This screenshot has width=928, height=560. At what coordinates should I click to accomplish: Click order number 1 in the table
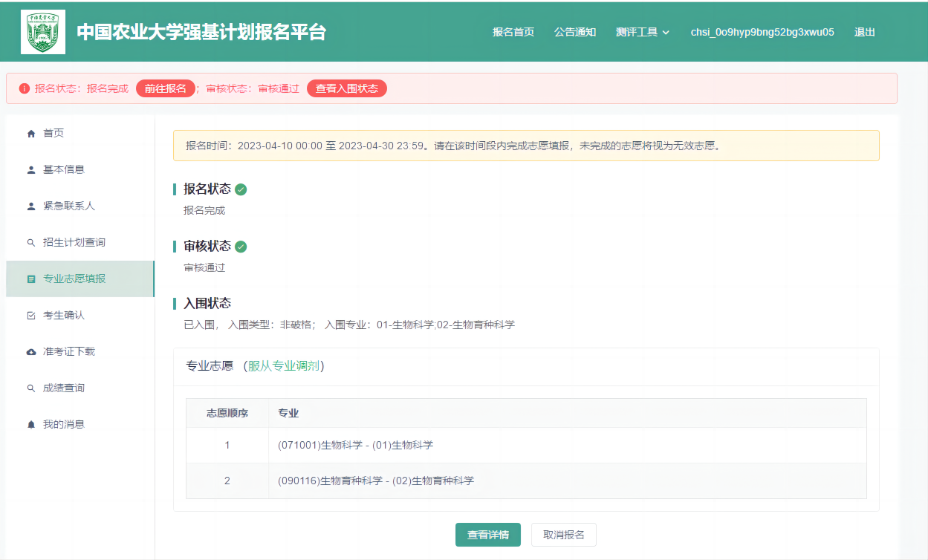[x=227, y=446]
